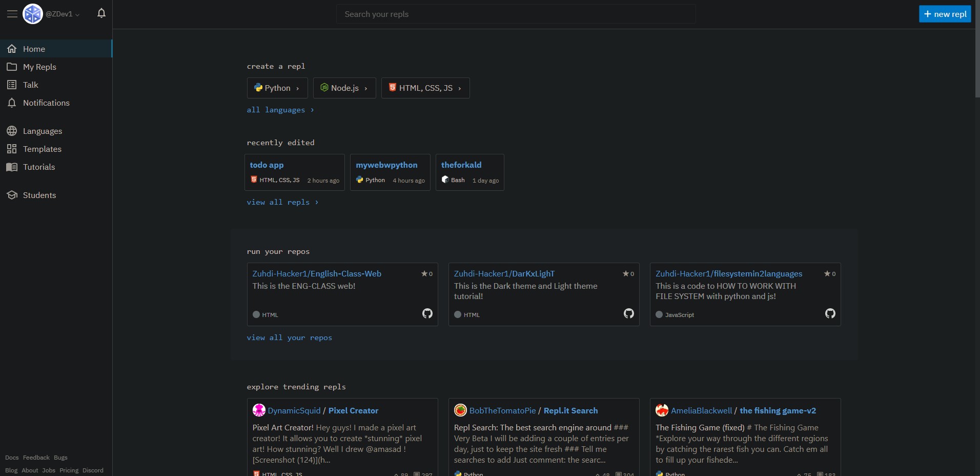Click HTML5 icon on todo app card
The image size is (980, 476).
tap(254, 180)
